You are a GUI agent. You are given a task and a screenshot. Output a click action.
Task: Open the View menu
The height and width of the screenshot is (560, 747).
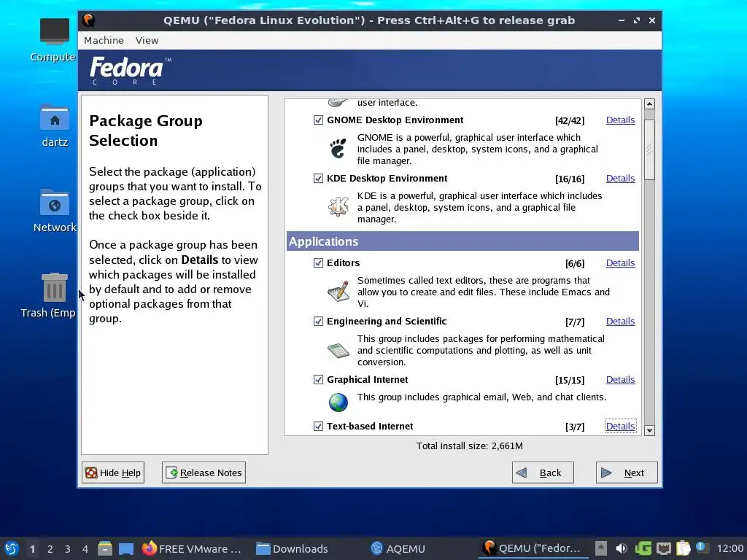click(147, 41)
